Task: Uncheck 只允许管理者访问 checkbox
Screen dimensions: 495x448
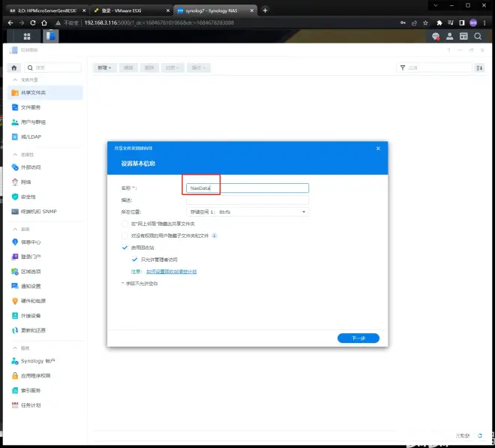Action: pyautogui.click(x=134, y=260)
